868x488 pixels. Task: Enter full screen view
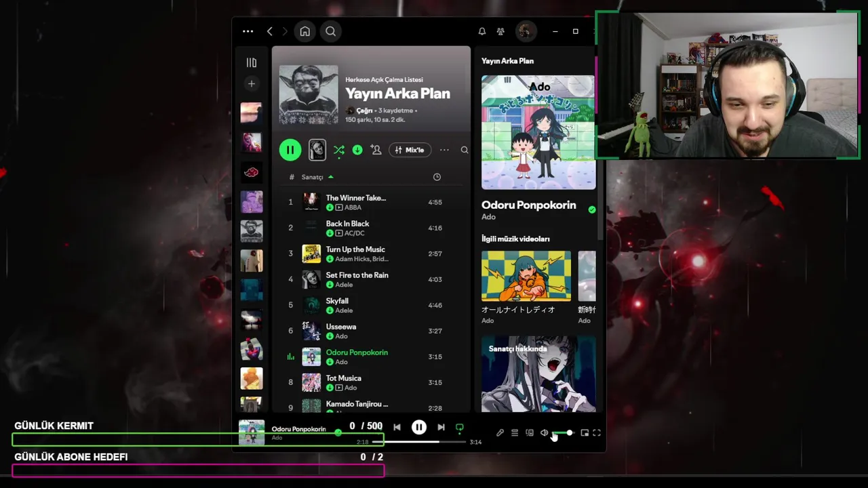tap(597, 433)
